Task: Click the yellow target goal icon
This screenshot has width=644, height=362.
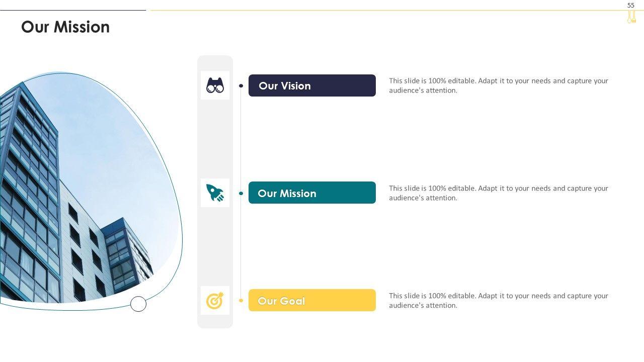Action: (x=215, y=301)
